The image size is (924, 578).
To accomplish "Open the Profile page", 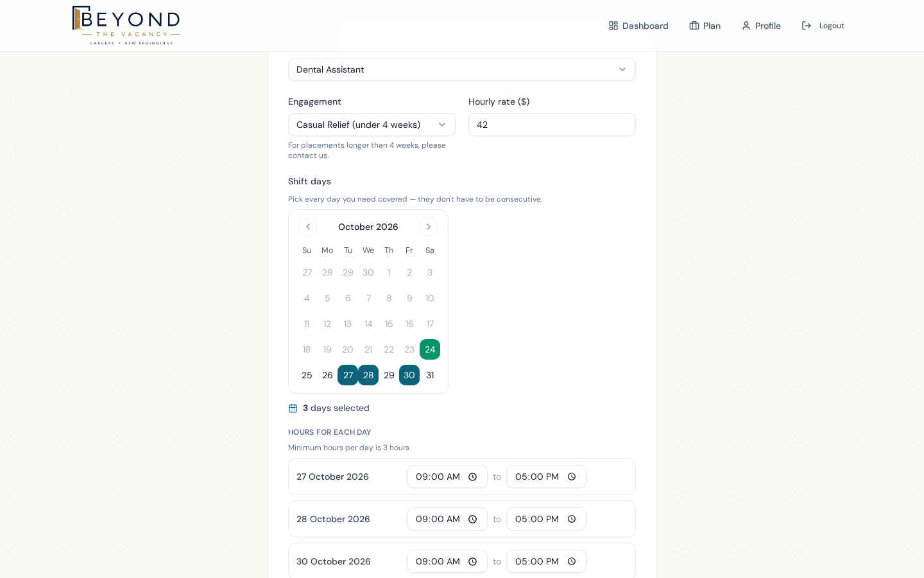I will [761, 26].
